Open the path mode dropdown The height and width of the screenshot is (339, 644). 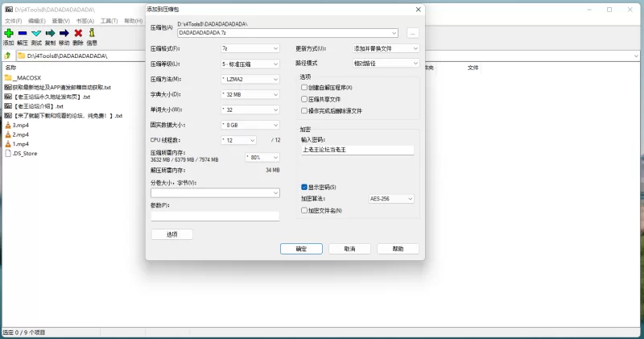(386, 64)
